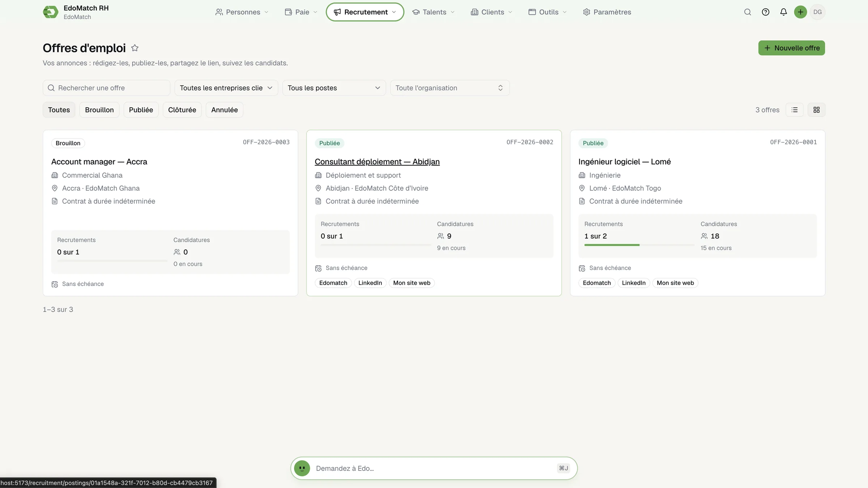
Task: Open the Outils menu
Action: pos(548,12)
